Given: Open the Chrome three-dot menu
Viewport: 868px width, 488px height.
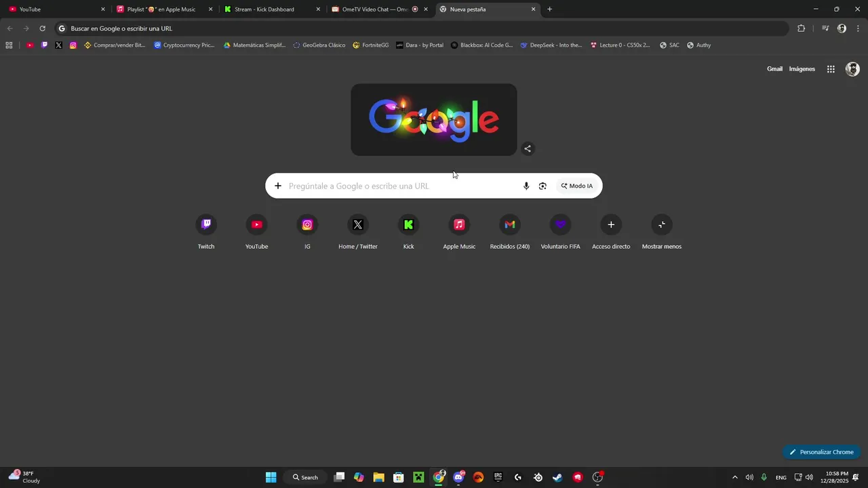Looking at the screenshot, I should [859, 28].
